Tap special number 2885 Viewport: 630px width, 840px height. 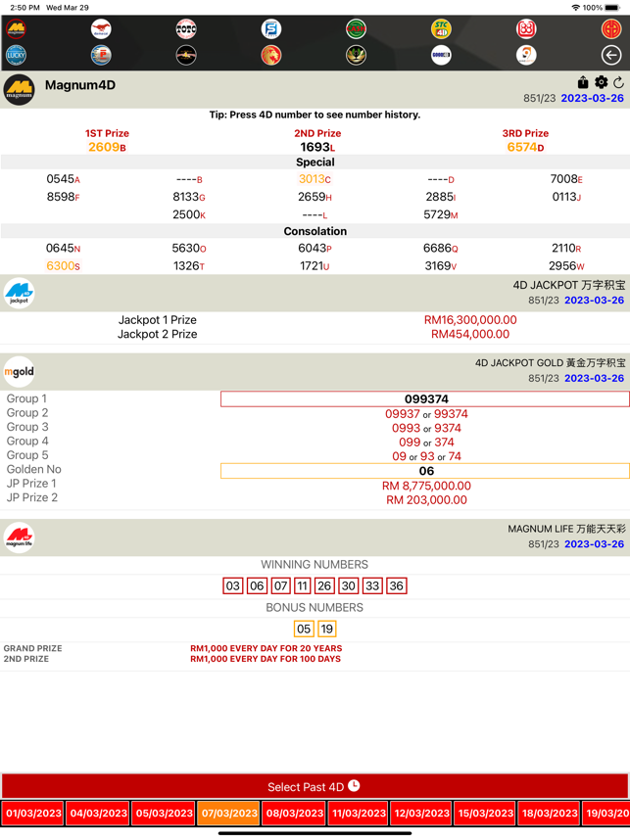(x=441, y=197)
